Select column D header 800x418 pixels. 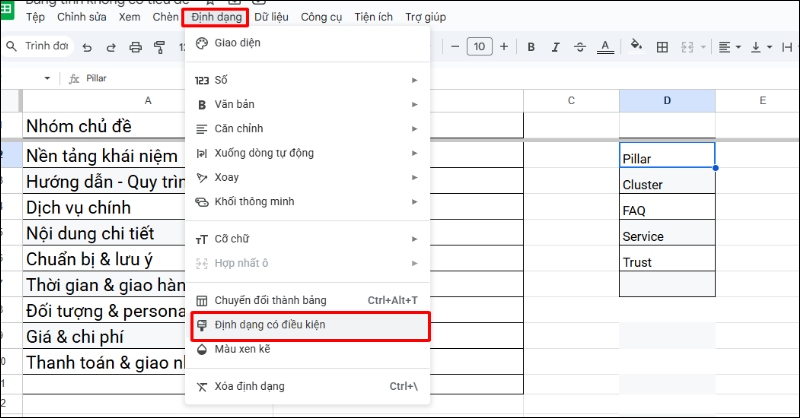[667, 101]
